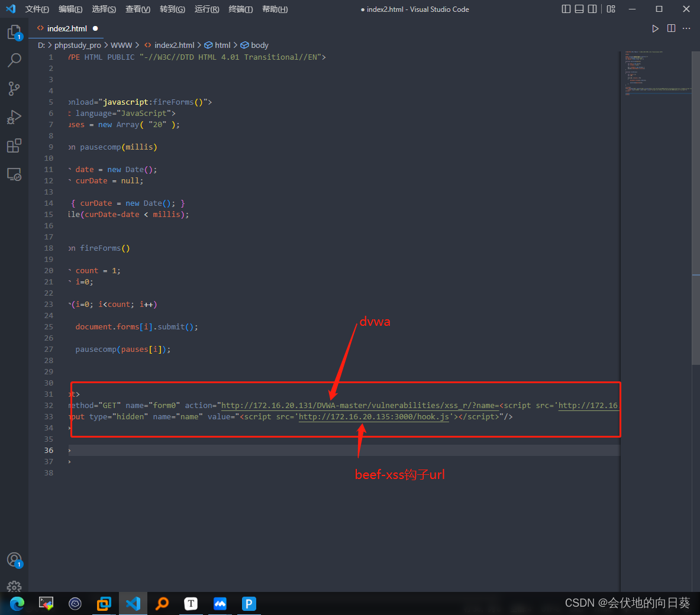Place cursor on pausecomp(pauses[i]) line
The width and height of the screenshot is (700, 615).
(x=122, y=349)
